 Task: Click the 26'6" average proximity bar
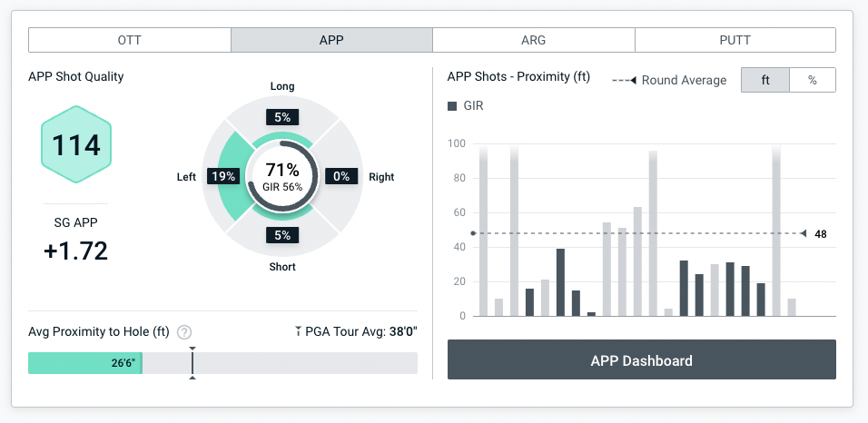pos(85,363)
